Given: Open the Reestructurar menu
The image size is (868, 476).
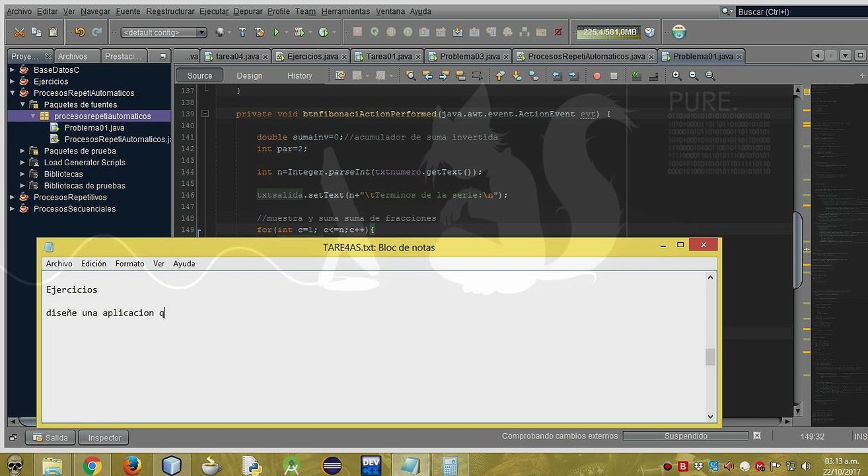Looking at the screenshot, I should click(x=170, y=11).
